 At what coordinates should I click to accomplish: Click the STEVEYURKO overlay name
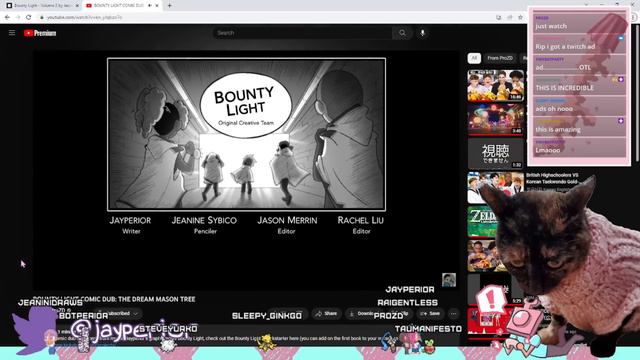[168, 329]
